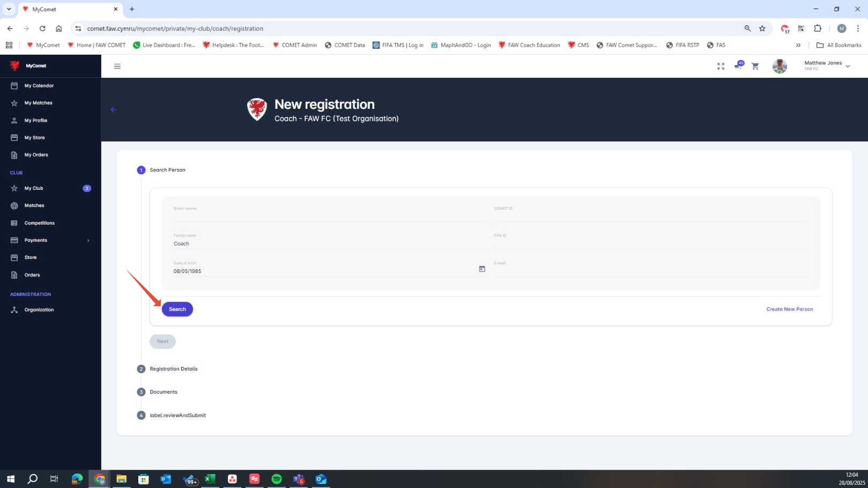The image size is (868, 488).
Task: Click the browser zoom magnifier icon
Action: [747, 28]
